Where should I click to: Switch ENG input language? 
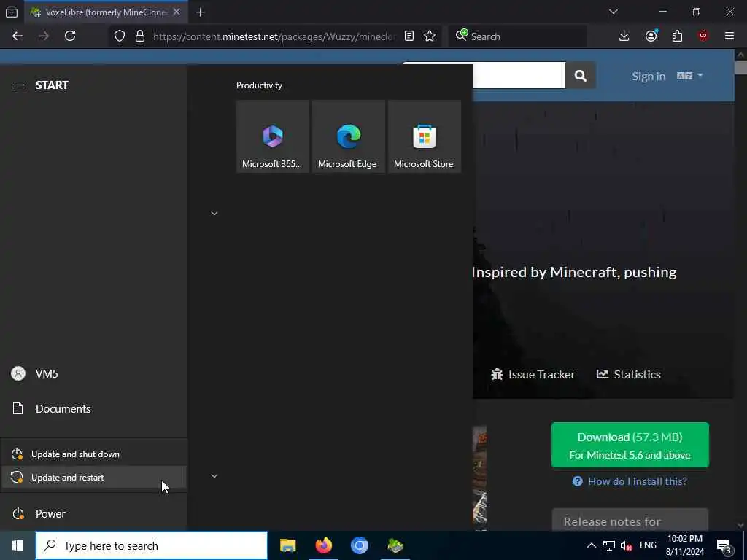pos(648,545)
